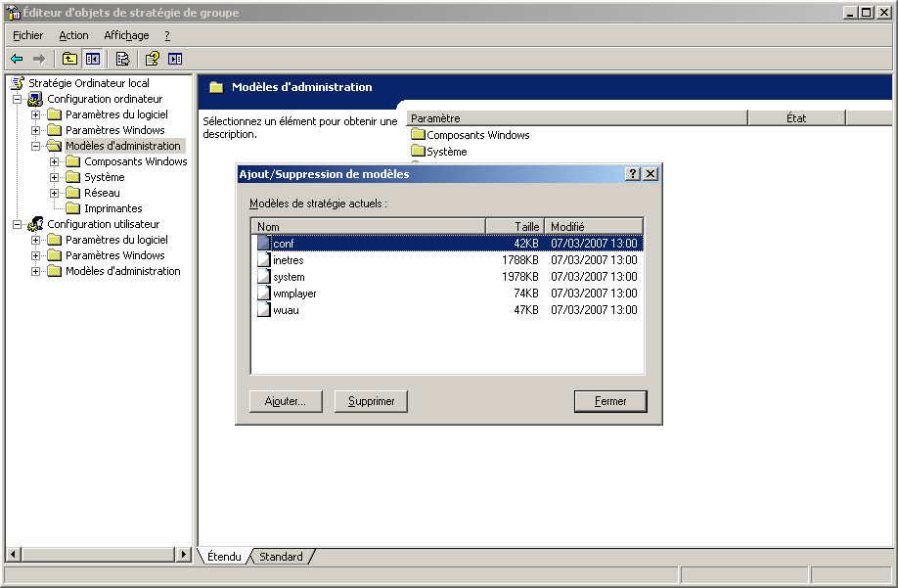
Task: Click the Back arrow toolbar icon
Action: [x=17, y=59]
